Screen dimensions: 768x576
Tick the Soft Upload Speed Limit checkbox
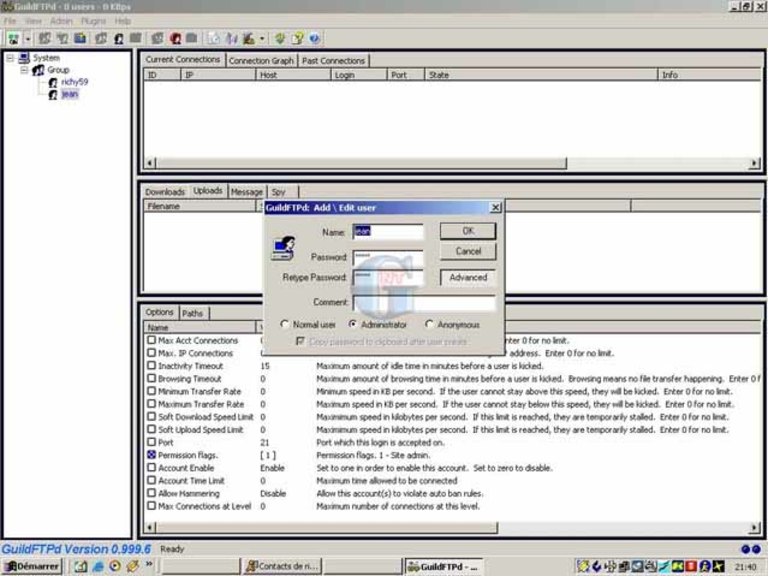[x=152, y=429]
